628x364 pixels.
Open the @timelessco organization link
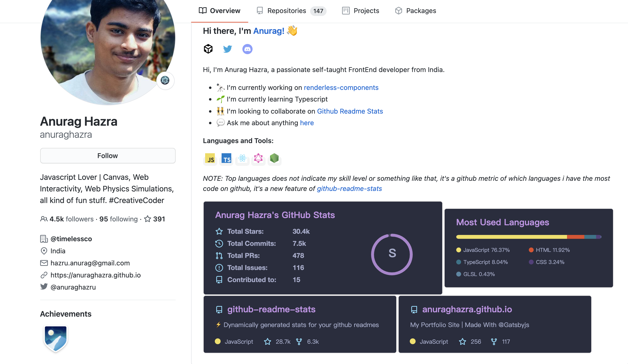[71, 239]
